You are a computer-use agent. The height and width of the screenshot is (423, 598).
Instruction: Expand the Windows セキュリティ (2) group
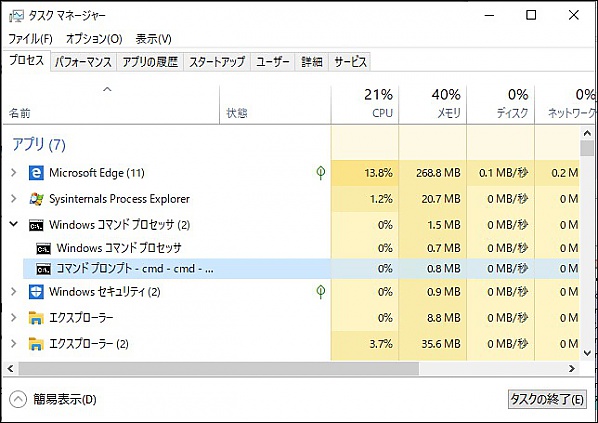14,292
